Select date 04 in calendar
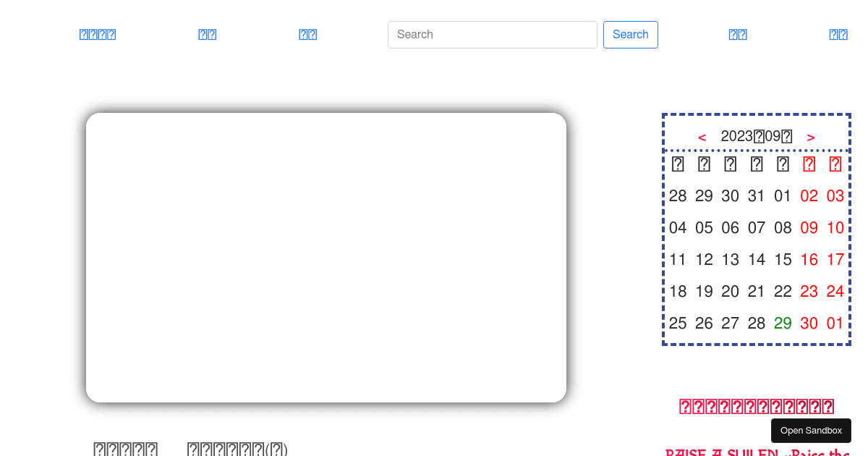This screenshot has height=456, width=868. pos(678,228)
